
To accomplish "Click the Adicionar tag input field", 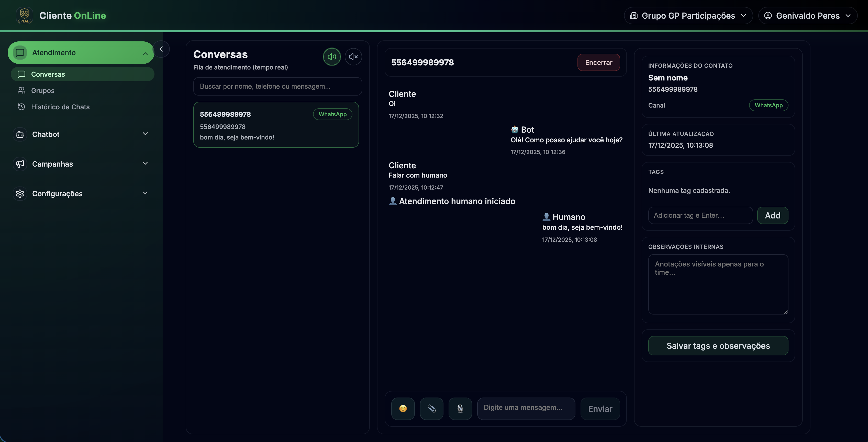I will tap(700, 215).
